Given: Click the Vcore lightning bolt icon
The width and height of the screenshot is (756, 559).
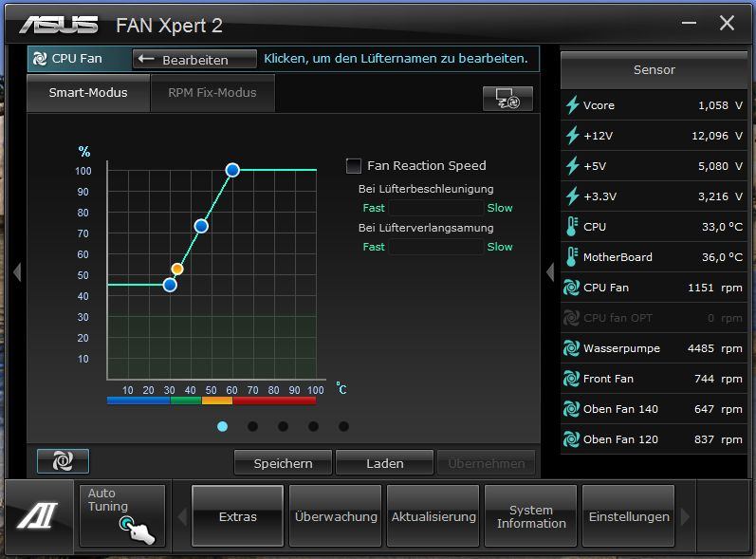Looking at the screenshot, I should click(572, 105).
